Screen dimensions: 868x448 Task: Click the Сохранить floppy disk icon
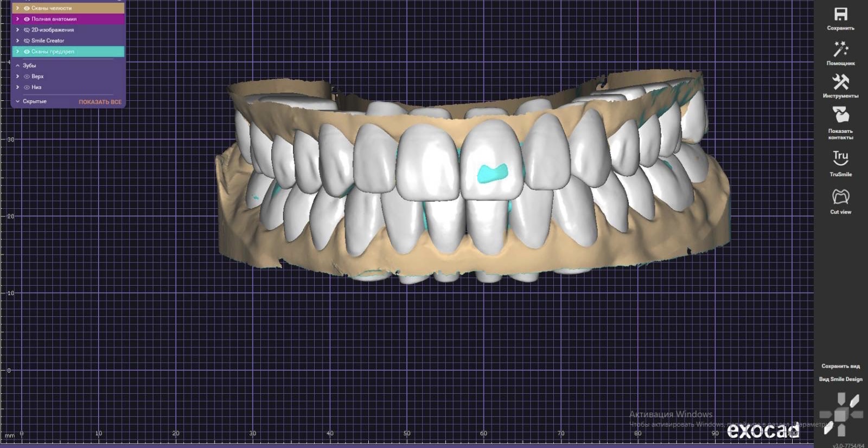coord(840,15)
